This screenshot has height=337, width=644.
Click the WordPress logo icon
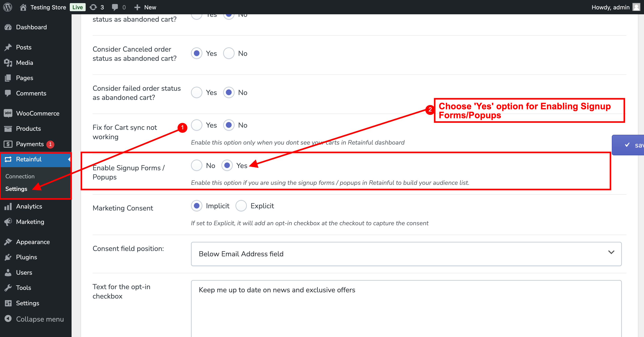point(8,7)
